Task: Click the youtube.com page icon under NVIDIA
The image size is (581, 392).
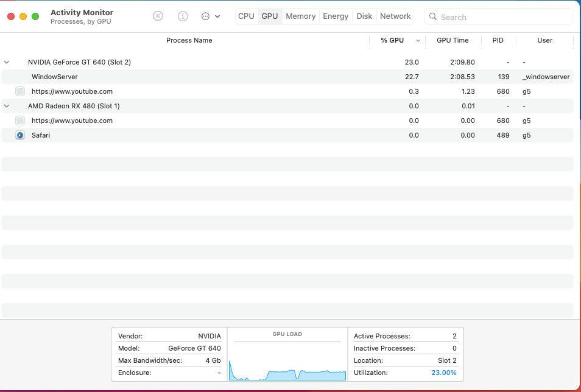Action: point(20,91)
